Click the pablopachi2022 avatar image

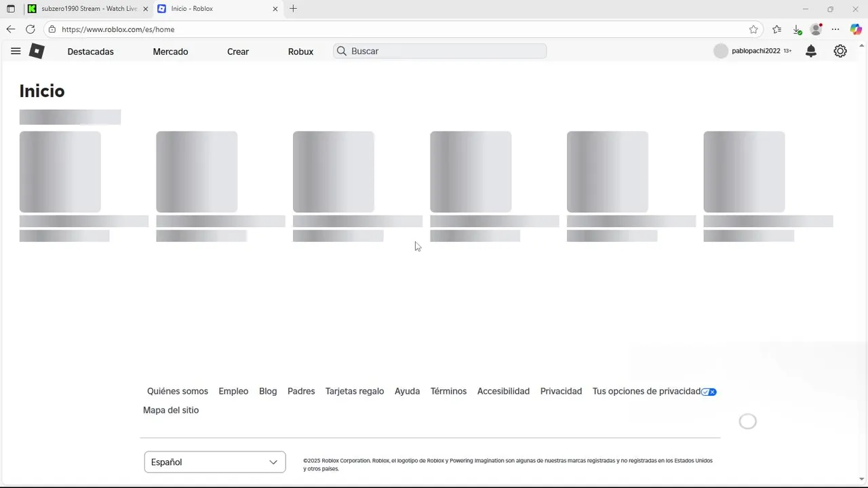click(x=721, y=51)
